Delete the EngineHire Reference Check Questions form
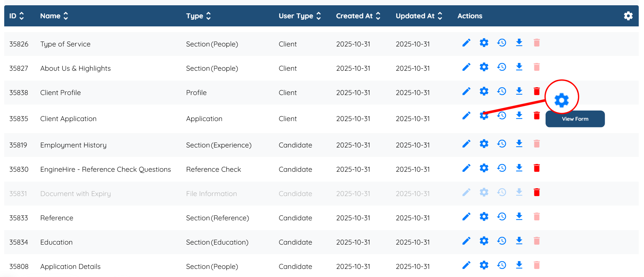This screenshot has height=277, width=644. [x=537, y=168]
